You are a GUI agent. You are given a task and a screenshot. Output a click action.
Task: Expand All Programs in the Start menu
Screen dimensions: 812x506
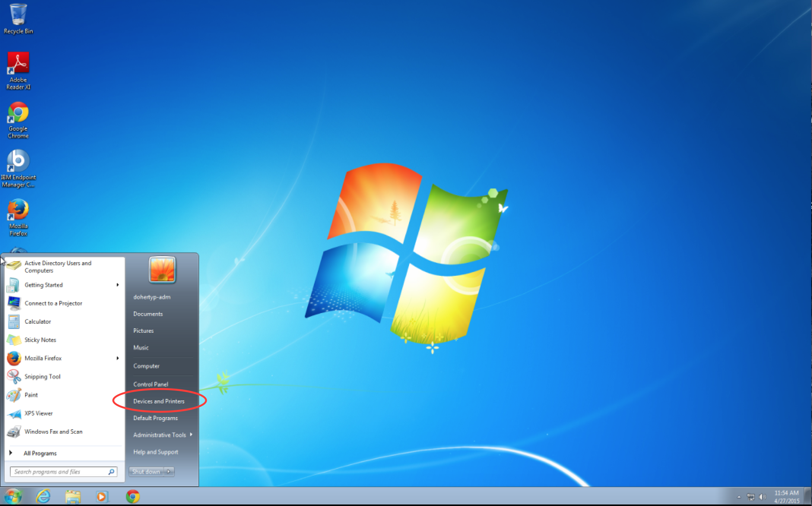(x=39, y=453)
